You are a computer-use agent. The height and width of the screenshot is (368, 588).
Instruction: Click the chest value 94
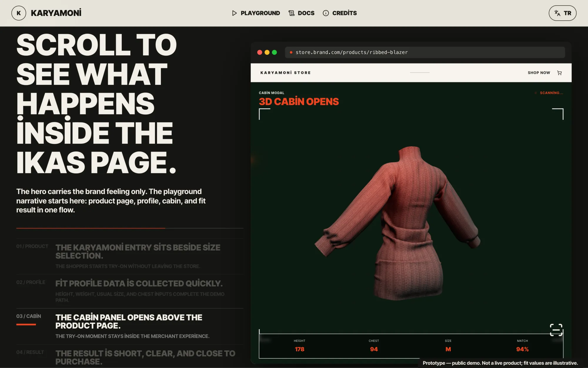tap(374, 349)
